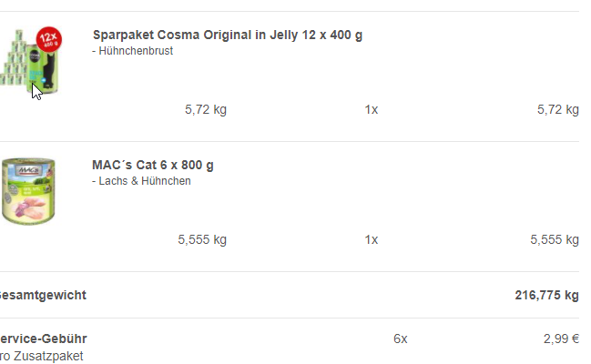Click the 5,72 kg total at row end

(x=558, y=109)
